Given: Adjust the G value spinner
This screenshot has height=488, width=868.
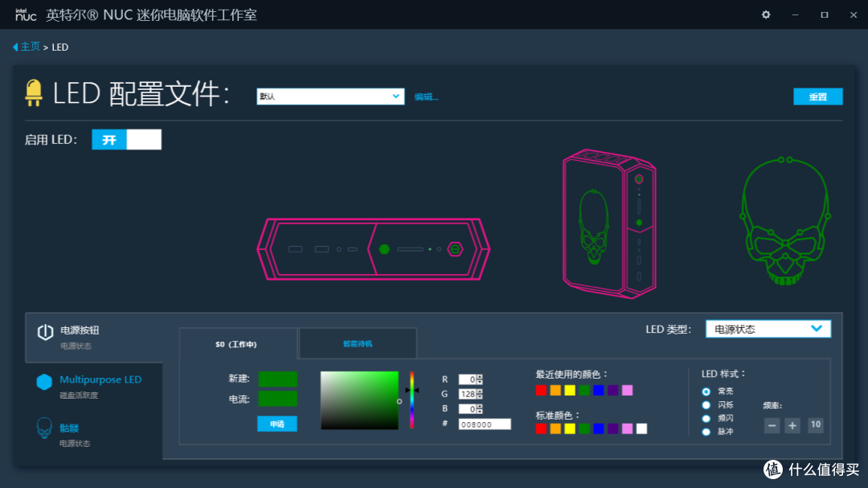Looking at the screenshot, I should pyautogui.click(x=479, y=395).
